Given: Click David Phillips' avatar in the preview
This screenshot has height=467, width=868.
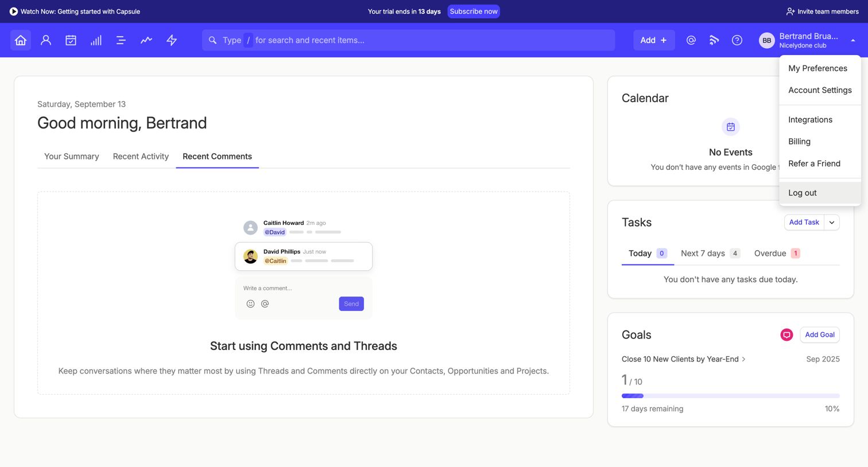Looking at the screenshot, I should click(250, 256).
